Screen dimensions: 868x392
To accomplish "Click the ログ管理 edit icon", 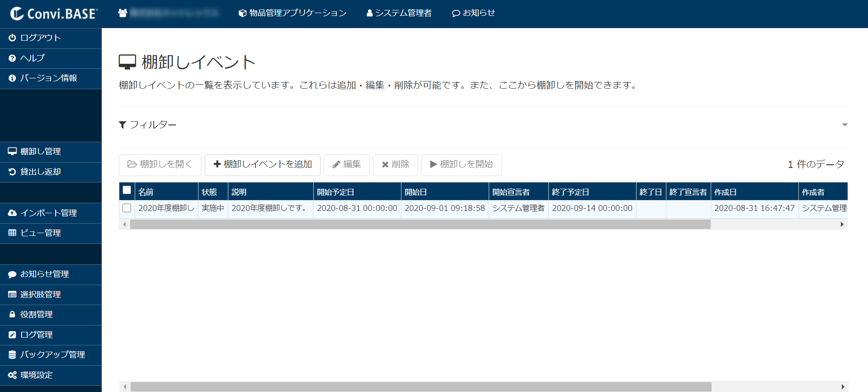I will pos(12,335).
